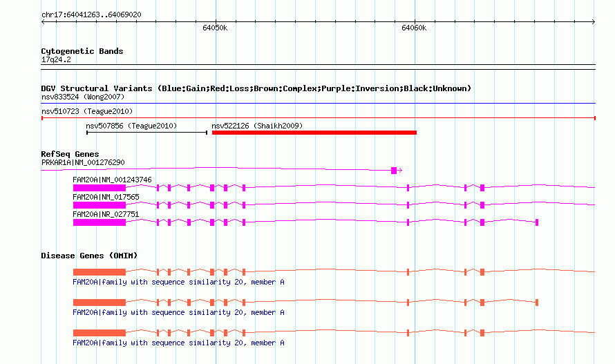Click the large orange exon of first OMIM FAM20A
The image size is (615, 364).
[x=100, y=272]
